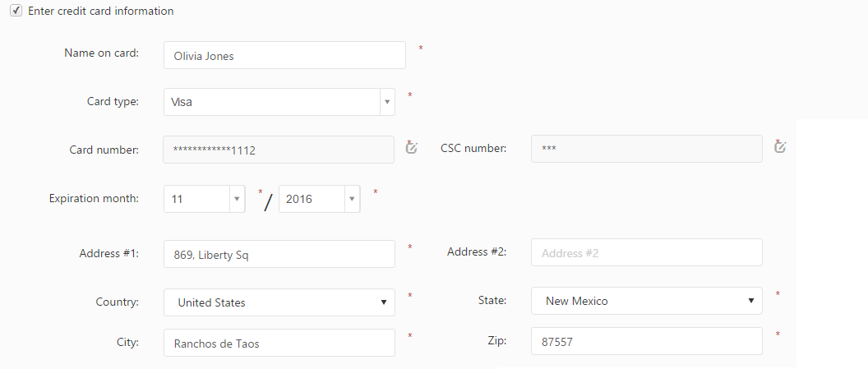This screenshot has height=369, width=868.
Task: Click the masked Card number field
Action: point(279,150)
